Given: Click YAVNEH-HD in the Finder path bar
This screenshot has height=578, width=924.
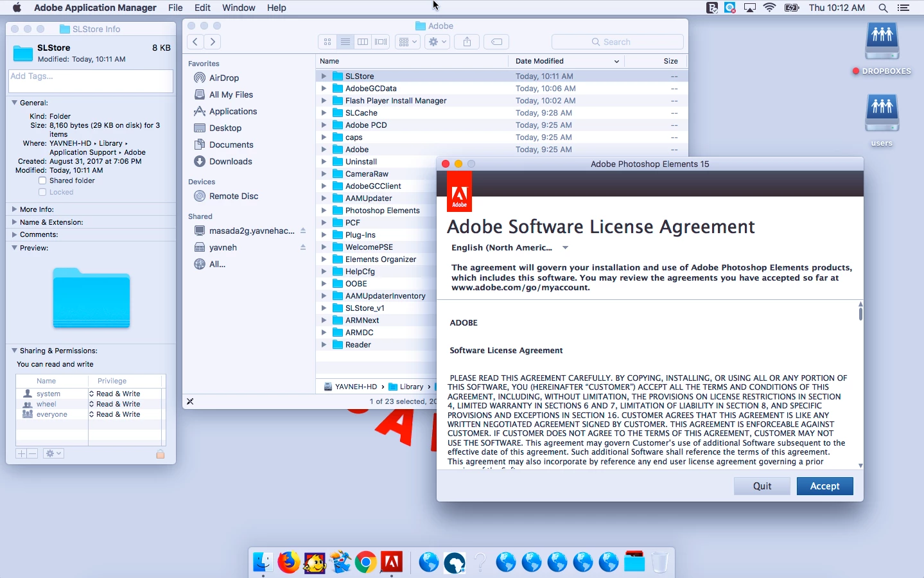Looking at the screenshot, I should [351, 387].
